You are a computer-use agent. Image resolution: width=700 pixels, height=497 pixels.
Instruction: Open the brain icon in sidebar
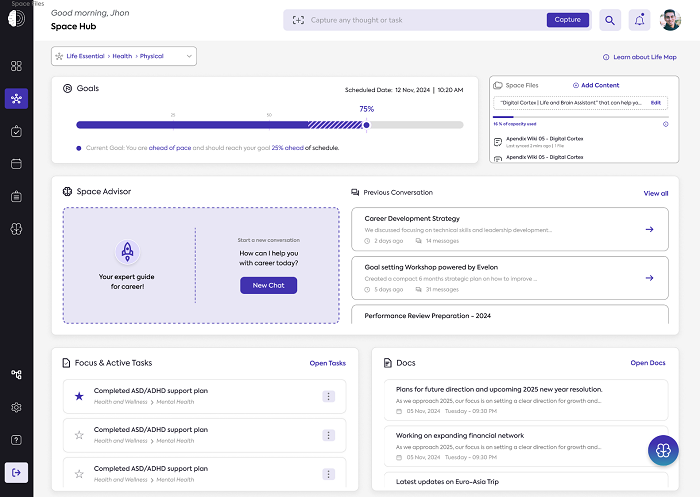[16, 229]
